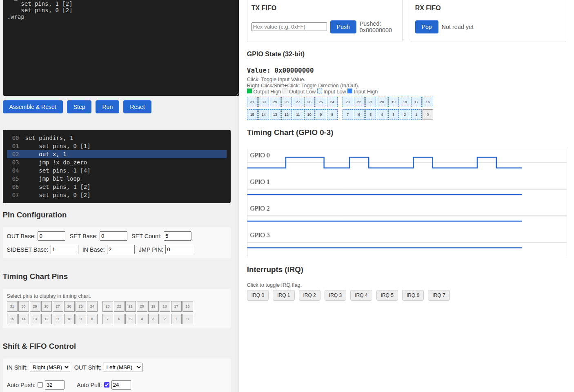Reset the simulator state
This screenshot has height=392, width=574.
(137, 107)
